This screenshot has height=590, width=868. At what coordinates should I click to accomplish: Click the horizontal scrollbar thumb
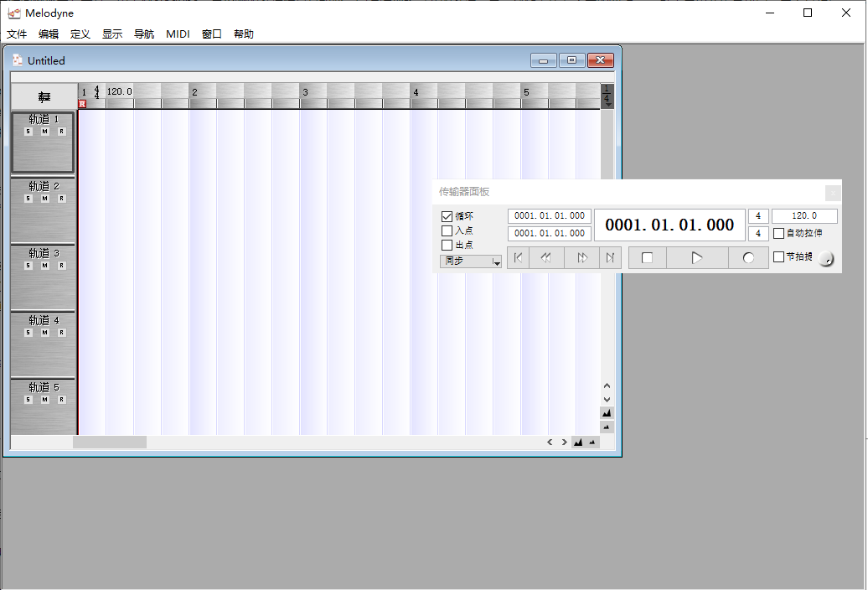(110, 442)
